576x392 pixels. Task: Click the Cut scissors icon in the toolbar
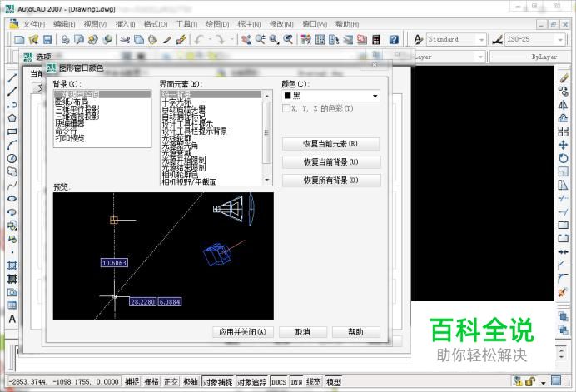125,39
